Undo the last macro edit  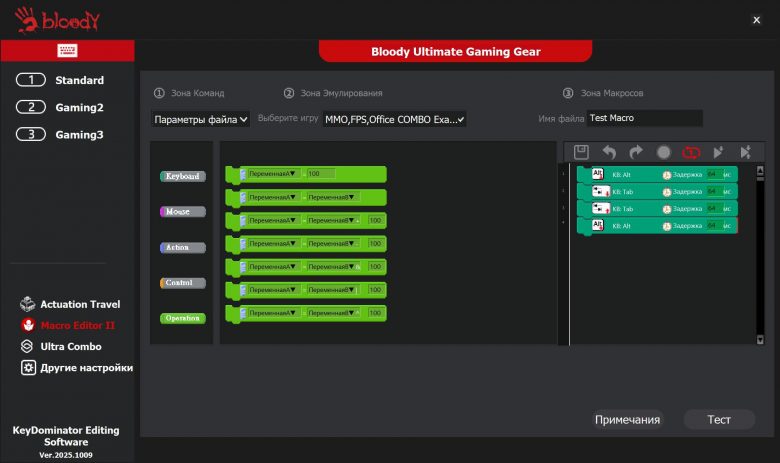609,152
